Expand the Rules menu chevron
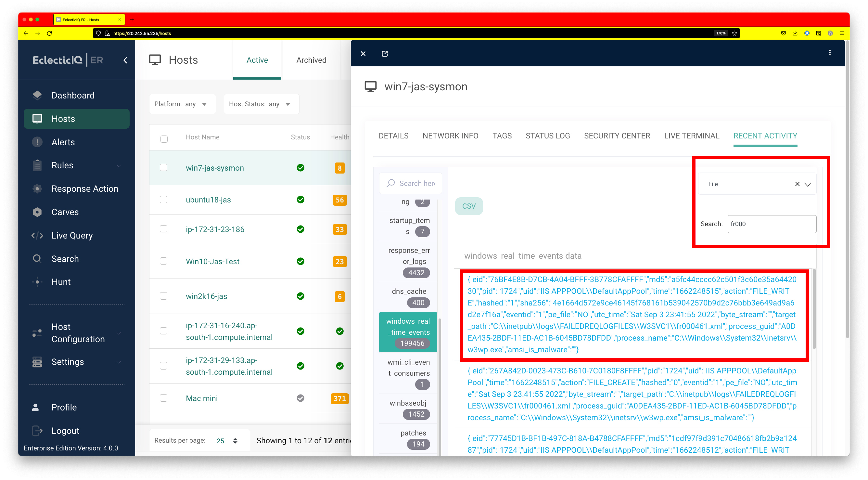 click(x=119, y=165)
